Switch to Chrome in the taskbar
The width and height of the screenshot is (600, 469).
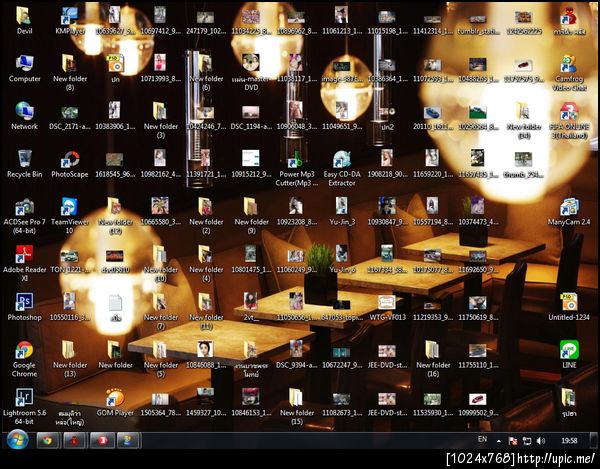point(47,440)
